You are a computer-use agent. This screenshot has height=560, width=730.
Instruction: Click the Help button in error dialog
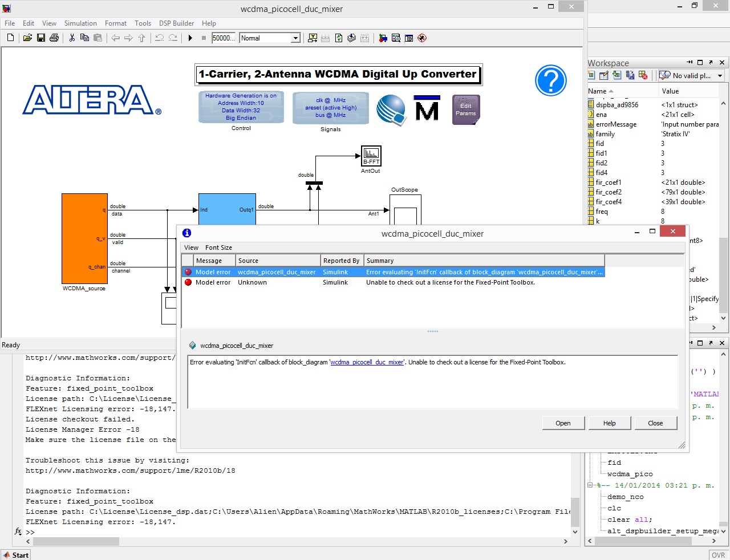(610, 423)
